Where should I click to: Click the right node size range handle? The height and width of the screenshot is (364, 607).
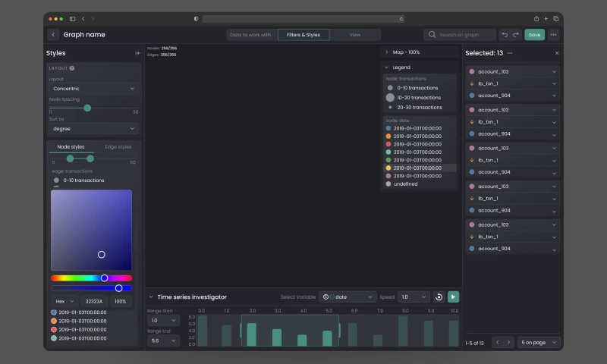pos(90,158)
